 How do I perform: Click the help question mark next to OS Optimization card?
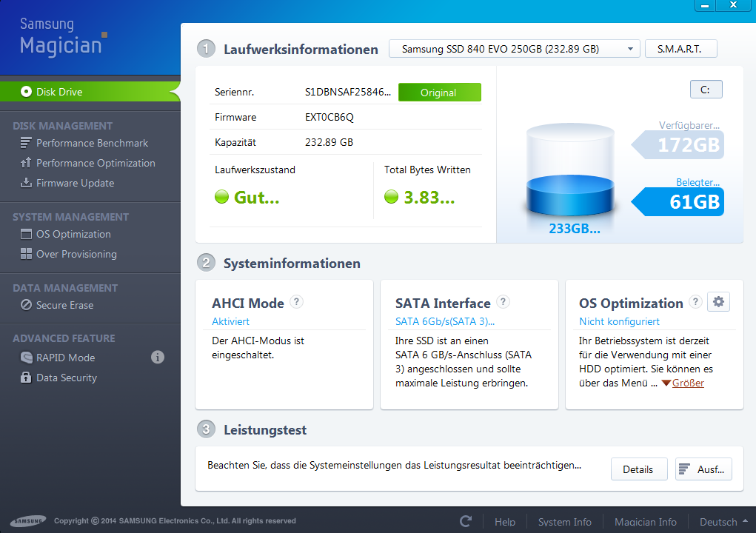coord(695,302)
